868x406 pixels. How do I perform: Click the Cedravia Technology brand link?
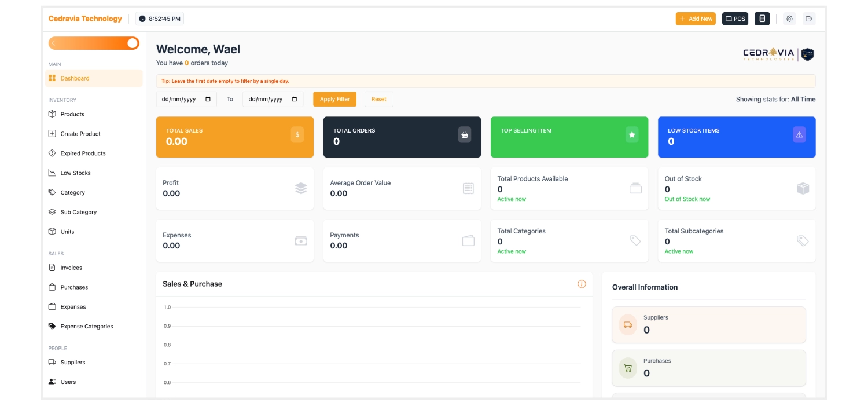[85, 19]
